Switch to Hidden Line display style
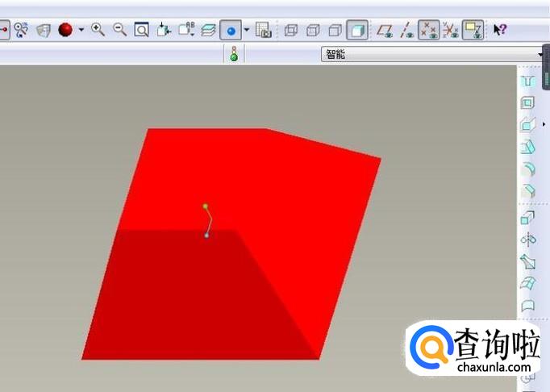Screen dimensions: 550x392 tap(313, 30)
